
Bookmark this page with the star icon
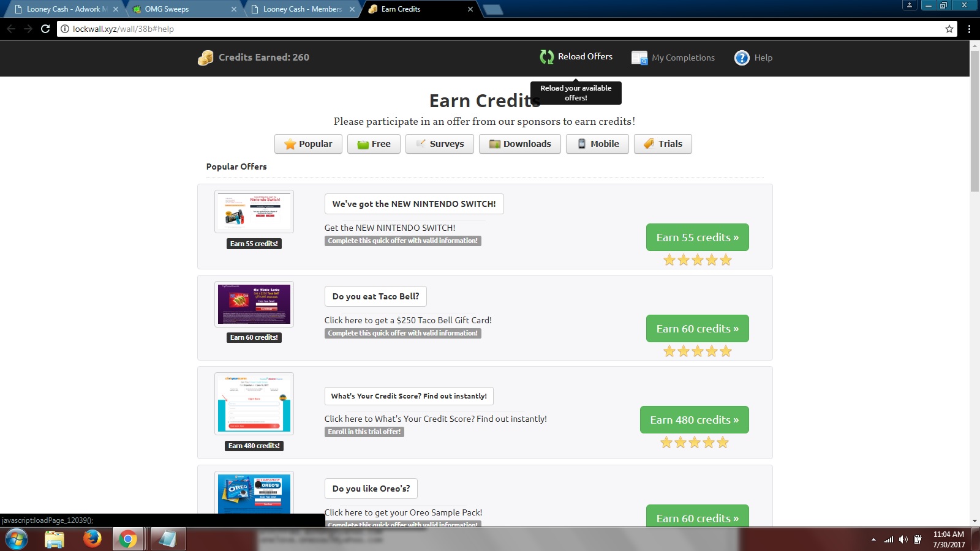tap(949, 29)
